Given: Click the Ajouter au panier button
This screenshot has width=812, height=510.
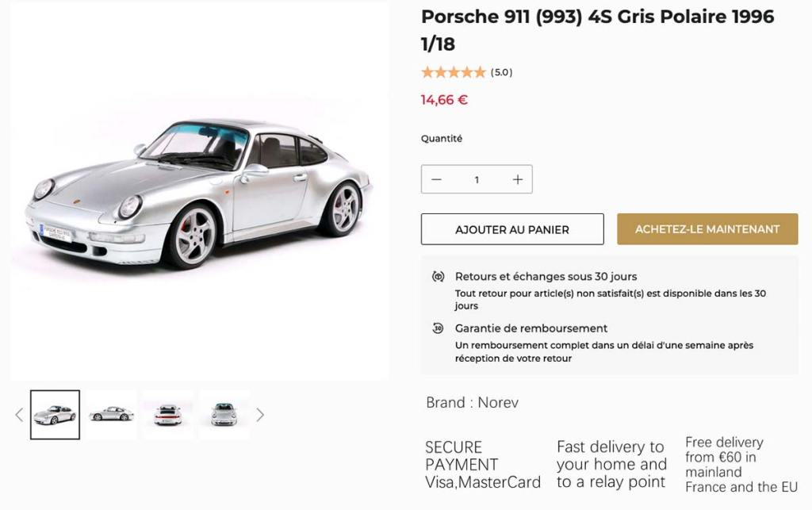Looking at the screenshot, I should tap(512, 229).
